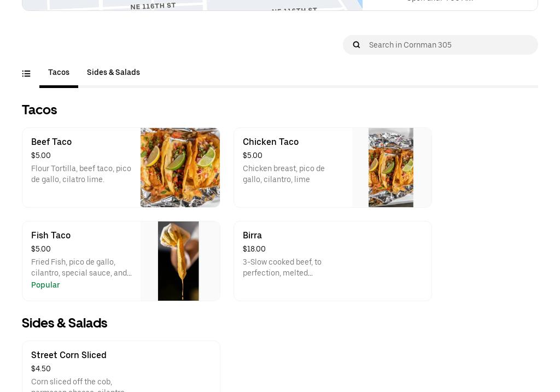Open the Fish Taco photo

[179, 261]
